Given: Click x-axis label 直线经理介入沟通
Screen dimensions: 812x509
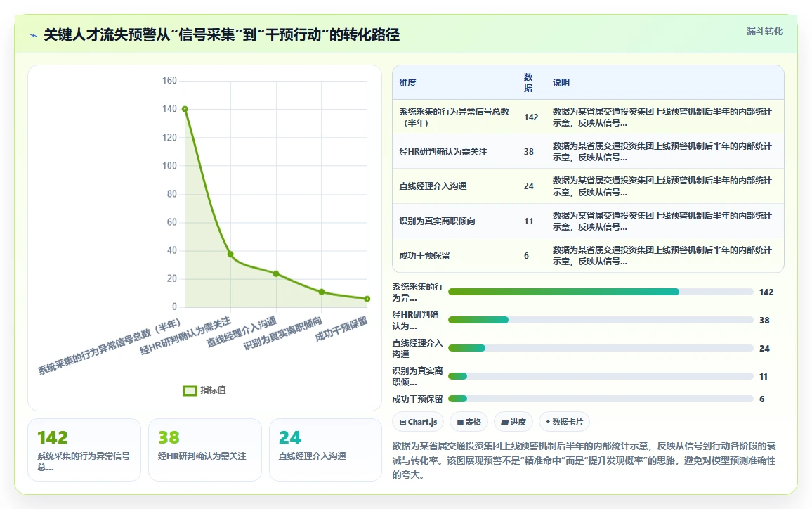Looking at the screenshot, I should click(x=242, y=333).
